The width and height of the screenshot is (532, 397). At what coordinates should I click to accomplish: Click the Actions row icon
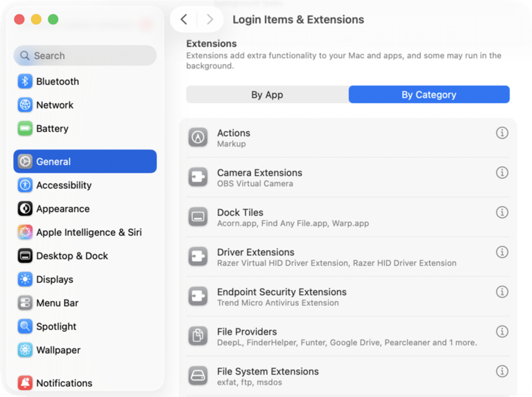point(198,137)
